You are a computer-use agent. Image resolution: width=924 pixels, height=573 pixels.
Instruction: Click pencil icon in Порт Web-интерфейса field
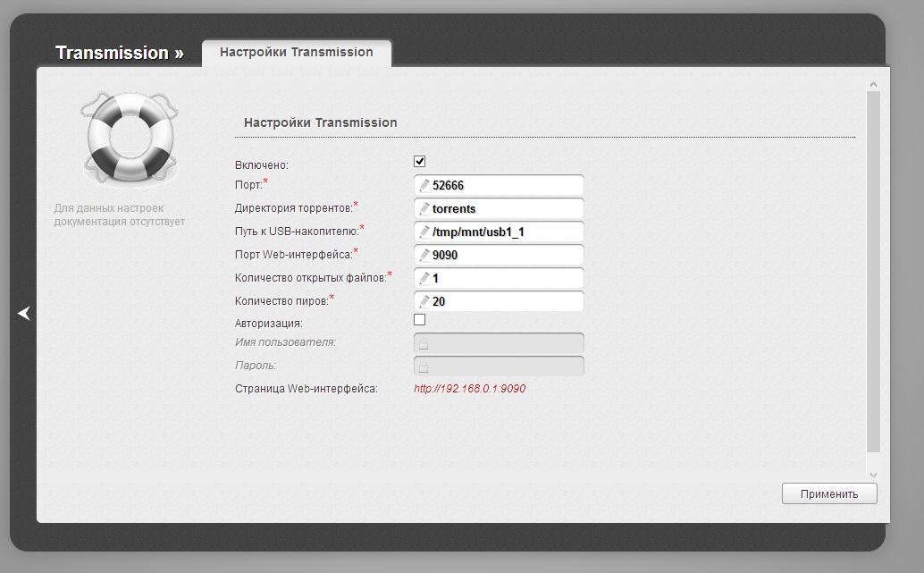(424, 256)
